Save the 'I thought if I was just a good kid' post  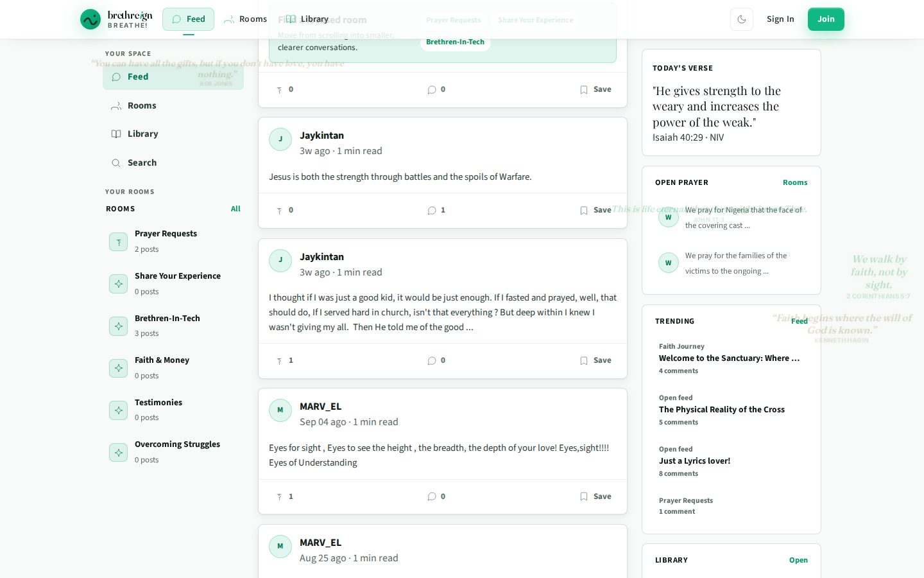pos(595,360)
